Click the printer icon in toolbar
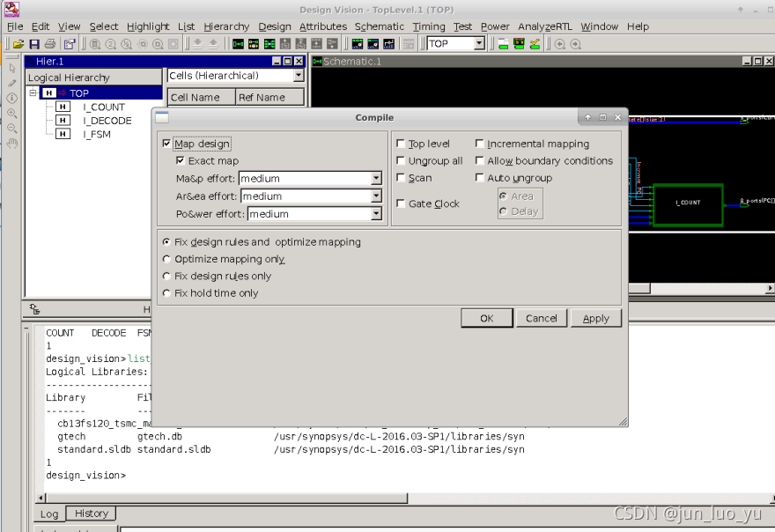This screenshot has width=775, height=532. click(50, 44)
